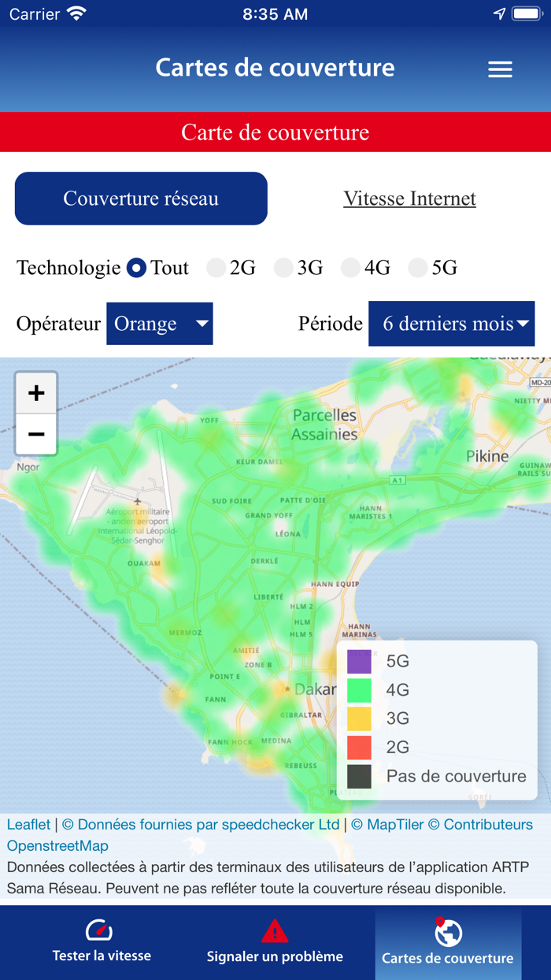Switch to the Vitesse Internet tab
The image size is (551, 980).
pyautogui.click(x=409, y=199)
